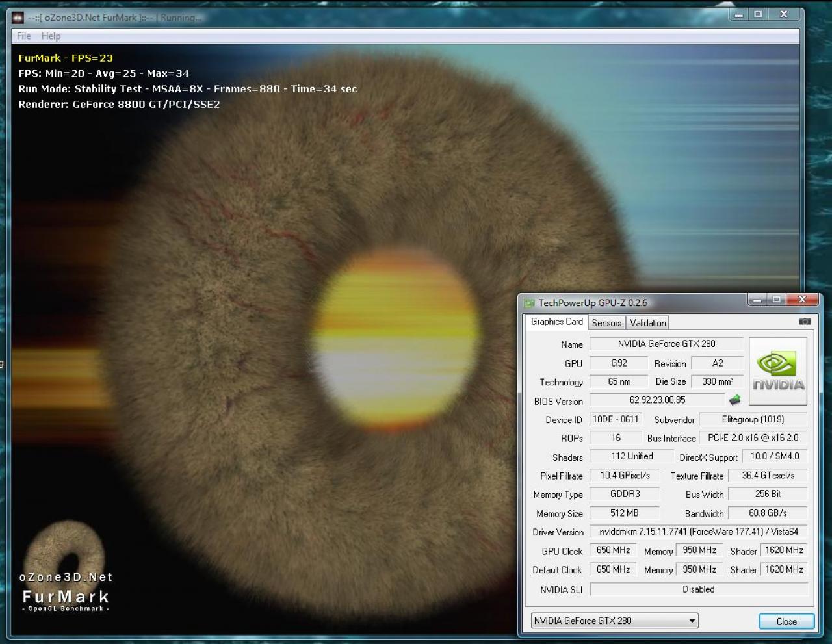The width and height of the screenshot is (832, 644).
Task: Click the FurMark window title bar icon
Action: 18,18
